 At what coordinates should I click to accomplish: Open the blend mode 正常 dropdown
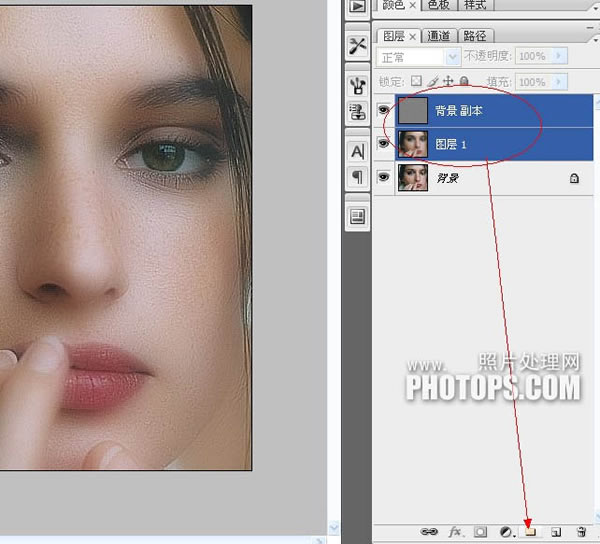click(x=418, y=57)
